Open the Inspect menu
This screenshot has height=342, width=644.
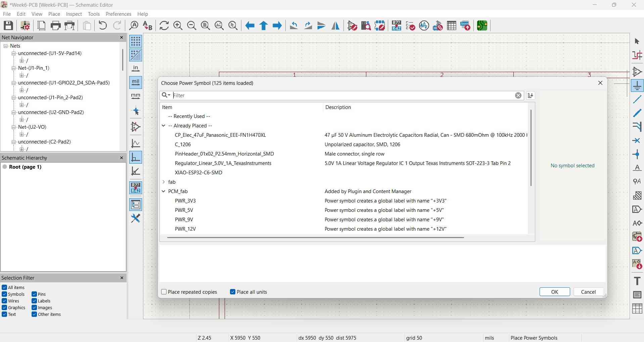[x=74, y=14]
